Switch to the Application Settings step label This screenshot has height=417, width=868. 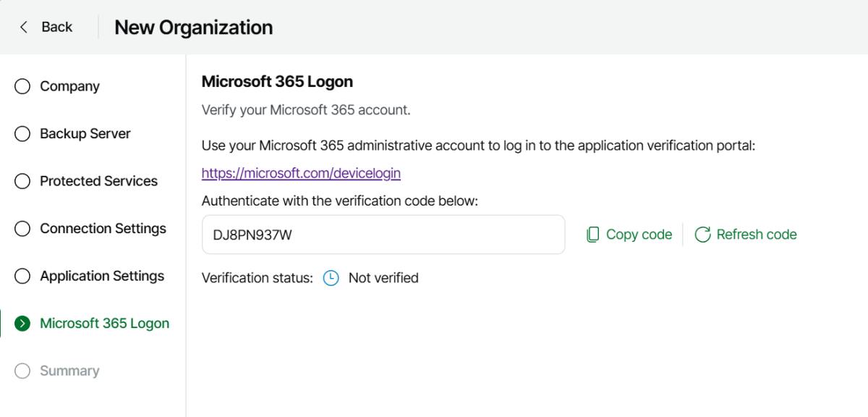coord(102,276)
